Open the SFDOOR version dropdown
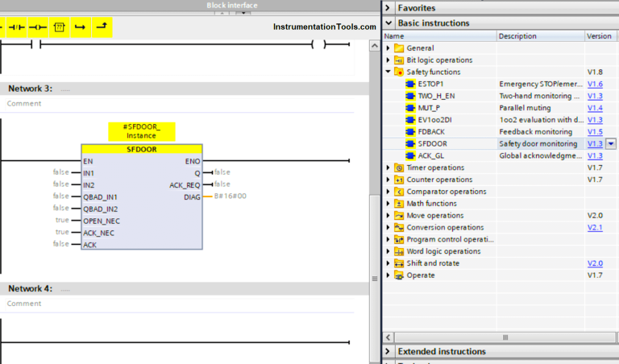The height and width of the screenshot is (364, 619). tap(611, 144)
